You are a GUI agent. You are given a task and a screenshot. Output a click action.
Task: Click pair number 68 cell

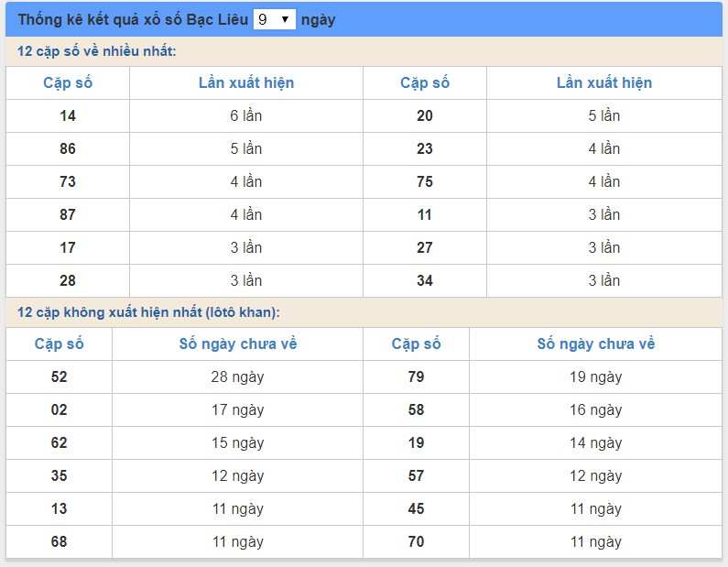(59, 541)
